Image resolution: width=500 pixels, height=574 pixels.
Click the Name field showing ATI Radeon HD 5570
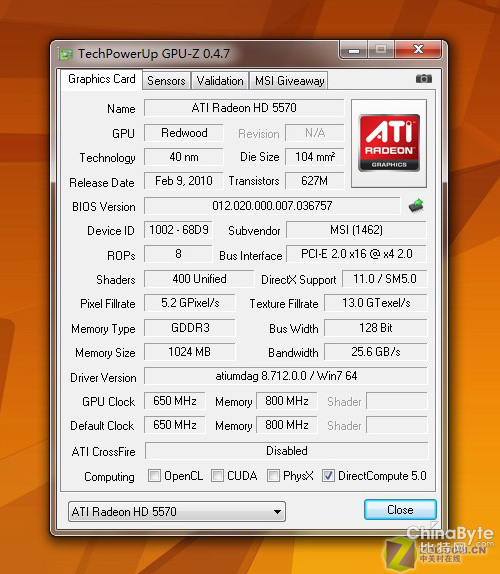point(244,108)
